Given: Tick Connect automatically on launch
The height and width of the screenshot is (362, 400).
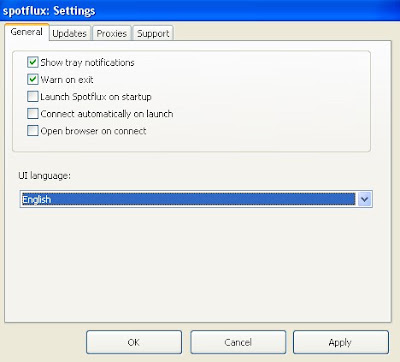Looking at the screenshot, I should (x=33, y=114).
